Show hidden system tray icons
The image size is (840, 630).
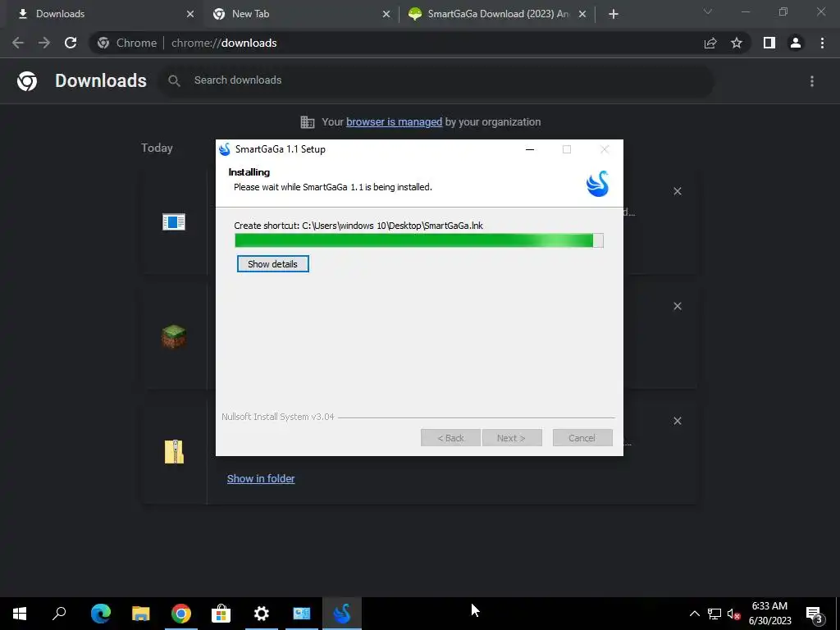(x=694, y=614)
